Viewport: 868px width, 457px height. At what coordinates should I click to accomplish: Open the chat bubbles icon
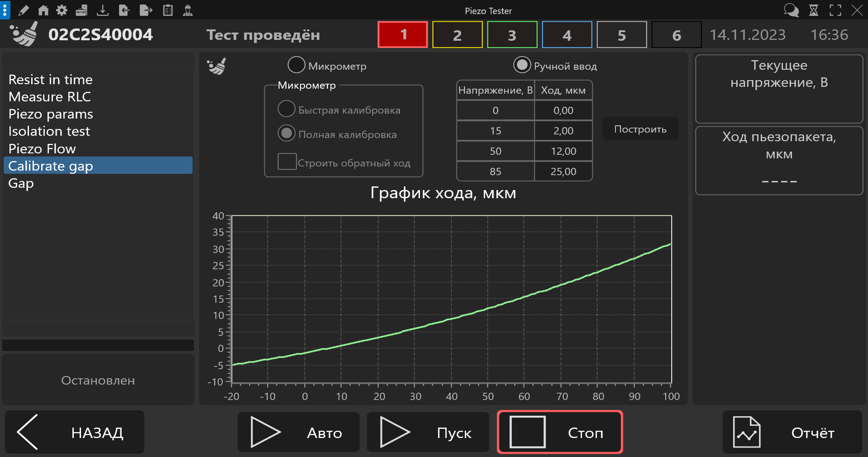point(791,10)
